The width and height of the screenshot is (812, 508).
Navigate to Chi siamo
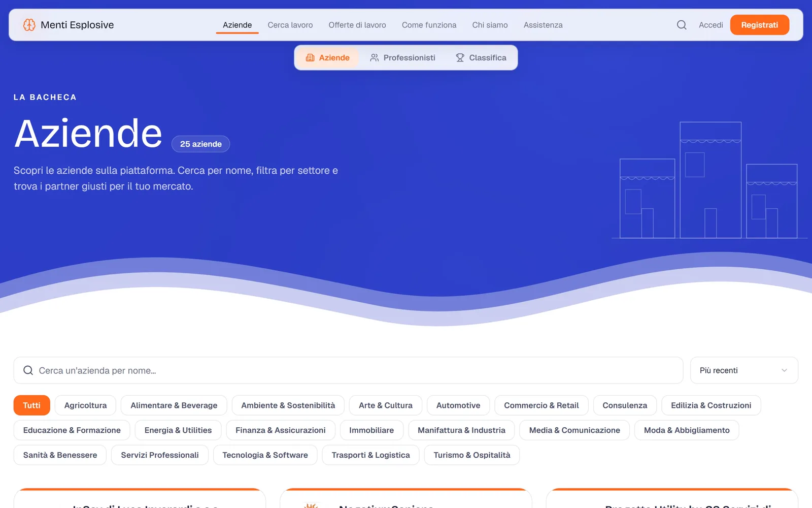point(490,25)
